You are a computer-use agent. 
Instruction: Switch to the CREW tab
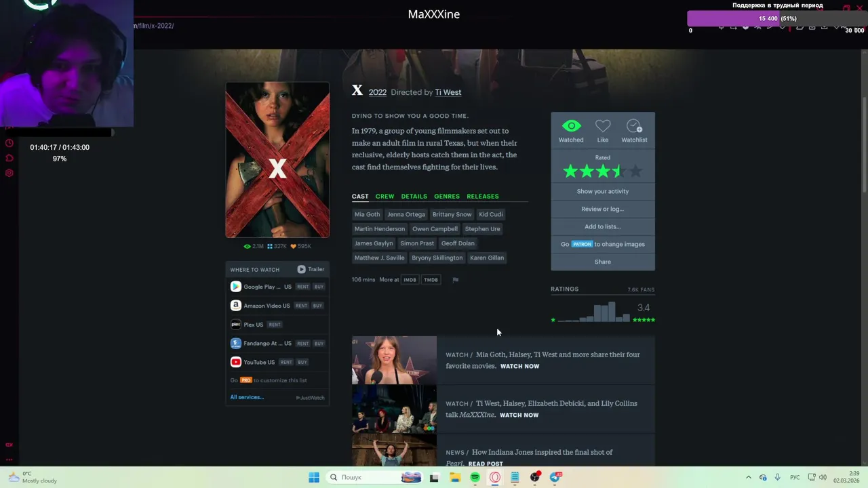(x=384, y=197)
